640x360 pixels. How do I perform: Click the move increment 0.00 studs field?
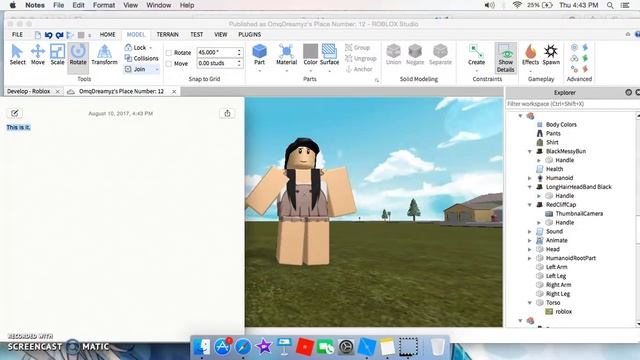(216, 63)
